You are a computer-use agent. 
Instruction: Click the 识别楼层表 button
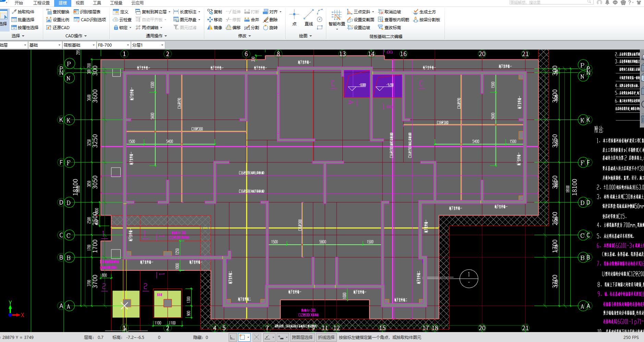(x=87, y=12)
